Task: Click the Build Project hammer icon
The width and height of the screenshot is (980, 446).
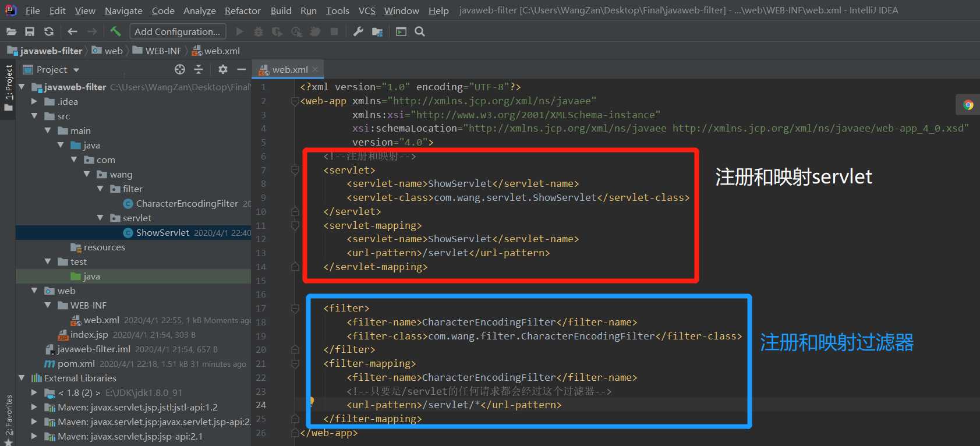Action: point(115,31)
